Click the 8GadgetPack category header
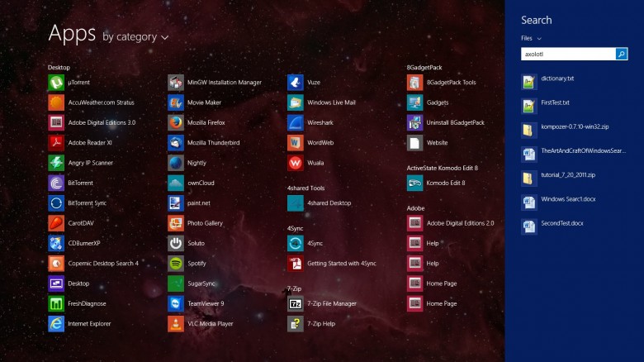 [424, 68]
